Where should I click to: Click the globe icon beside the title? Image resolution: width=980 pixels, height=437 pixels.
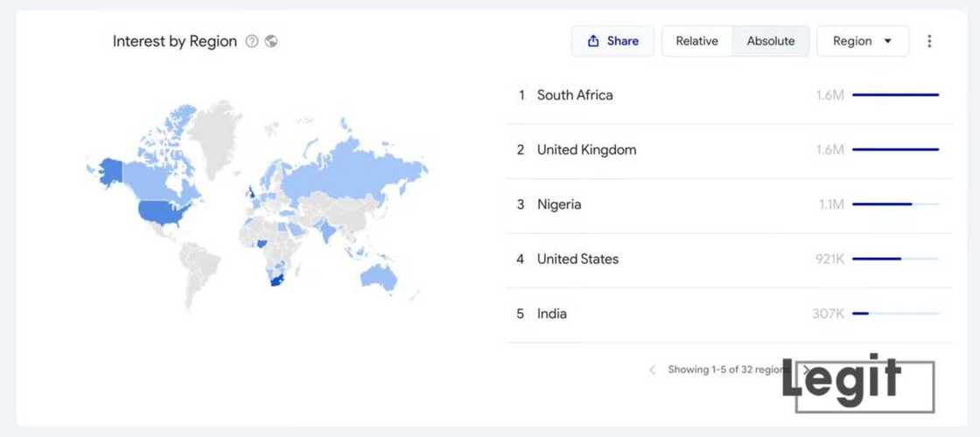[x=271, y=41]
